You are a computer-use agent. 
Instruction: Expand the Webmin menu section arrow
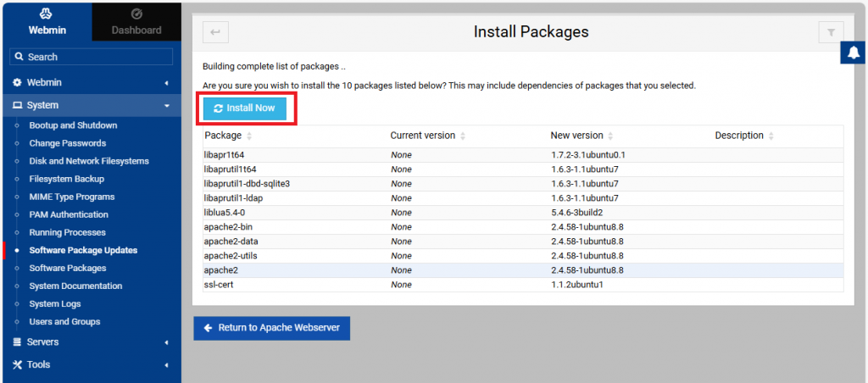166,83
